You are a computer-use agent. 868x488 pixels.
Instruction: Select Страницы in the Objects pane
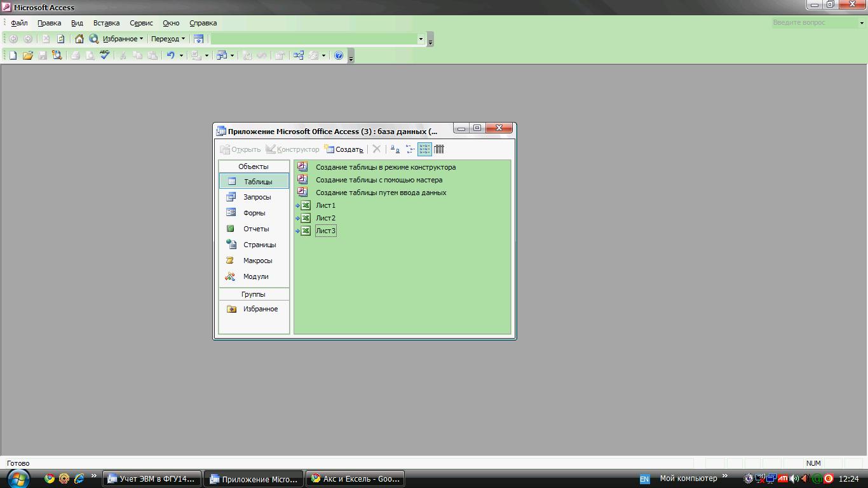(254, 245)
